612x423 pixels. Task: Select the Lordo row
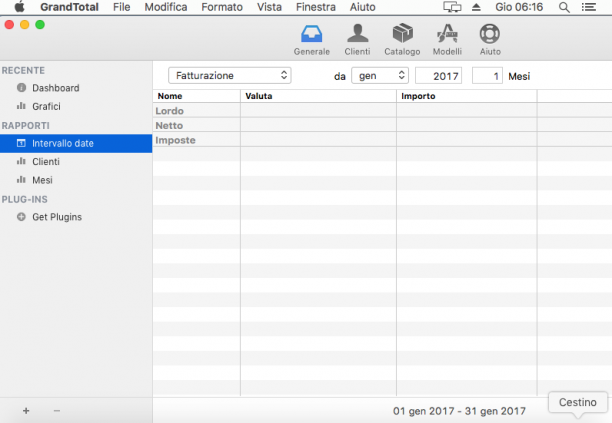pyautogui.click(x=382, y=111)
